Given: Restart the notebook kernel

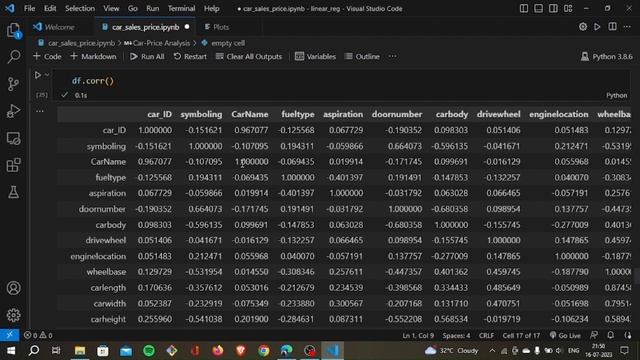Looking at the screenshot, I should pyautogui.click(x=190, y=56).
